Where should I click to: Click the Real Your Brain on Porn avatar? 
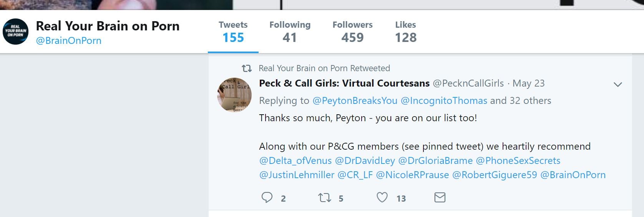16,32
